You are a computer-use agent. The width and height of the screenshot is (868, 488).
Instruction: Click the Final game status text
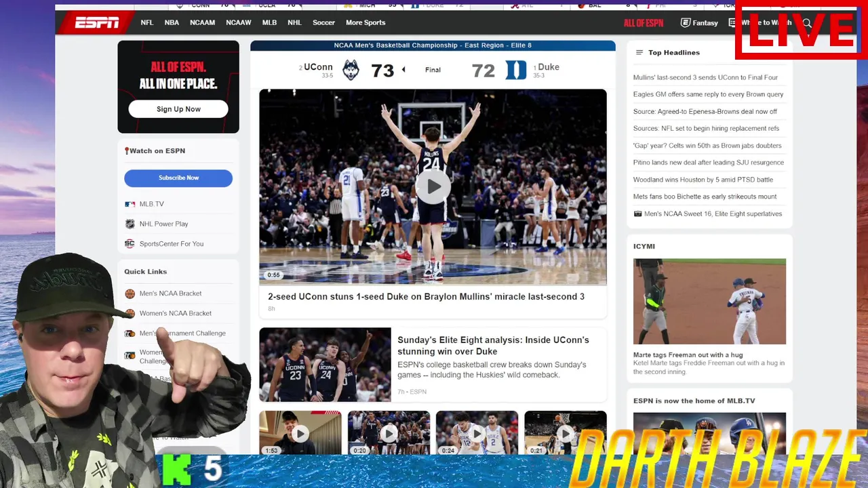(x=433, y=70)
